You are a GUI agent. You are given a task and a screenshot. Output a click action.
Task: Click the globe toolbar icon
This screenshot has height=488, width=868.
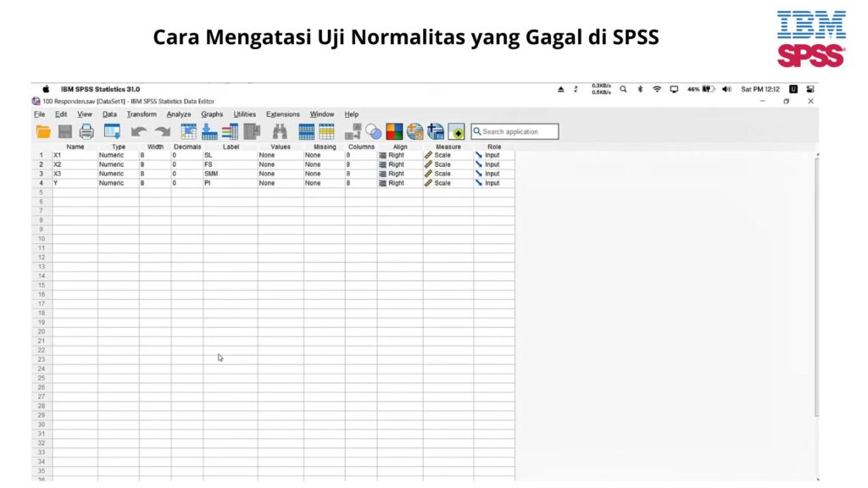415,131
